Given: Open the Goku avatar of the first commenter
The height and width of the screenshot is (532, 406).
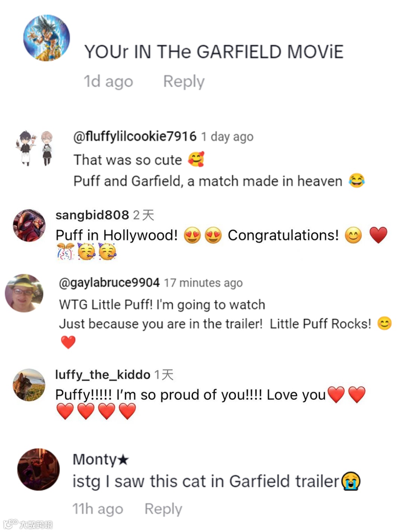Looking at the screenshot, I should click(x=47, y=38).
